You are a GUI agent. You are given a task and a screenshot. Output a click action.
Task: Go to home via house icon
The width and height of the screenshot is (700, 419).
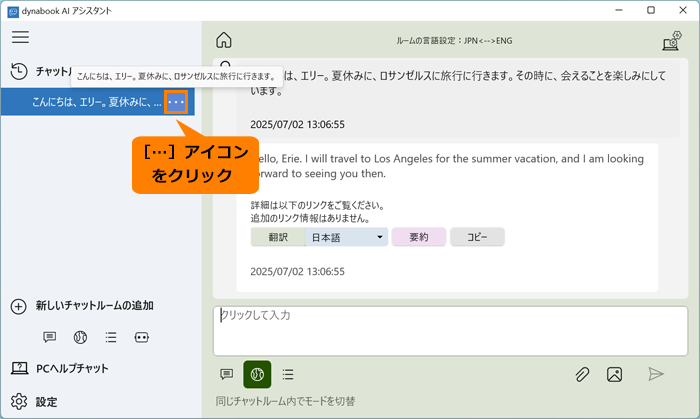pos(224,40)
